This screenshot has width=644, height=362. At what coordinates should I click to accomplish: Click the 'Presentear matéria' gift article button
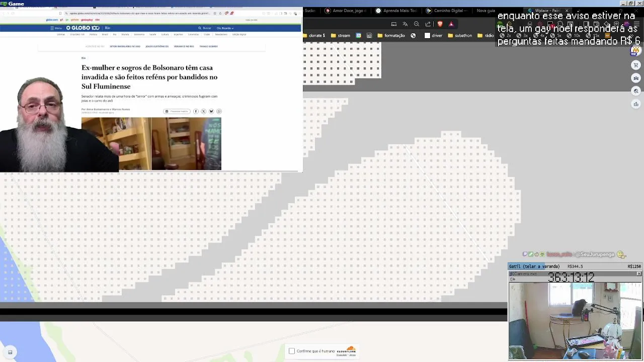point(177,111)
